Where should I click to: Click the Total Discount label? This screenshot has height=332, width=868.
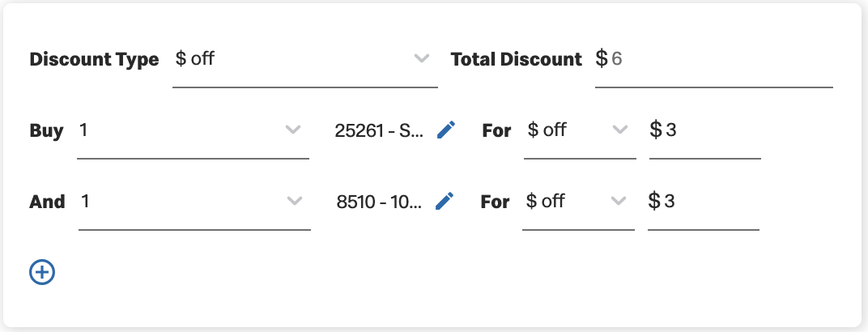(x=517, y=59)
